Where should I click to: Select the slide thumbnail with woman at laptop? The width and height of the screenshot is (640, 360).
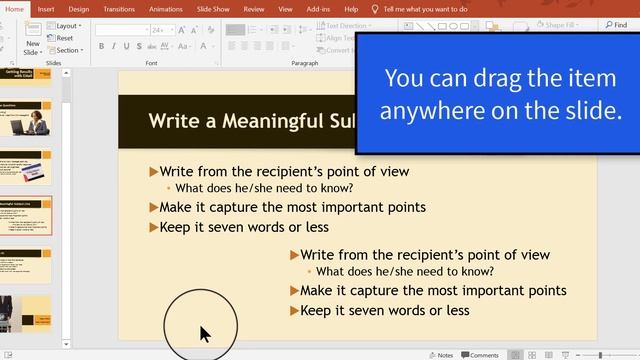pyautogui.click(x=26, y=119)
